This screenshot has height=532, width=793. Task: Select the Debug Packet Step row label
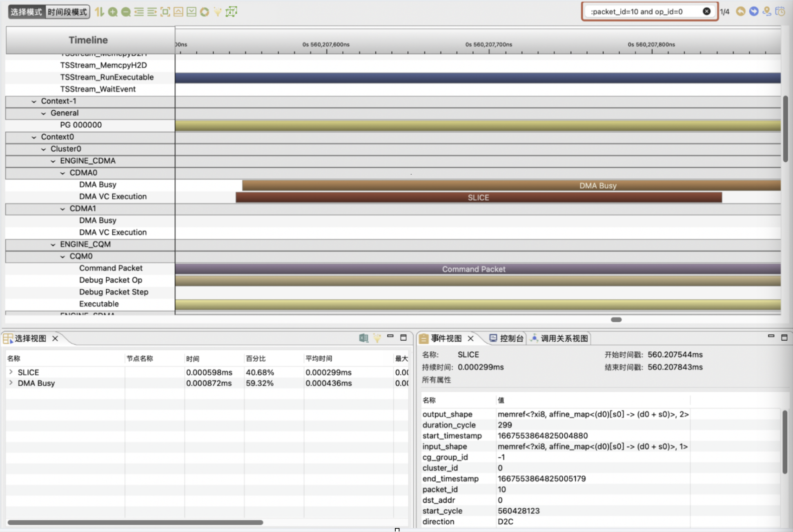(x=114, y=292)
